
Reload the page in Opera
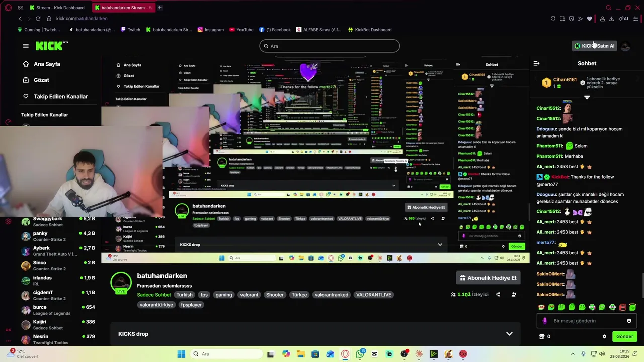click(38, 19)
